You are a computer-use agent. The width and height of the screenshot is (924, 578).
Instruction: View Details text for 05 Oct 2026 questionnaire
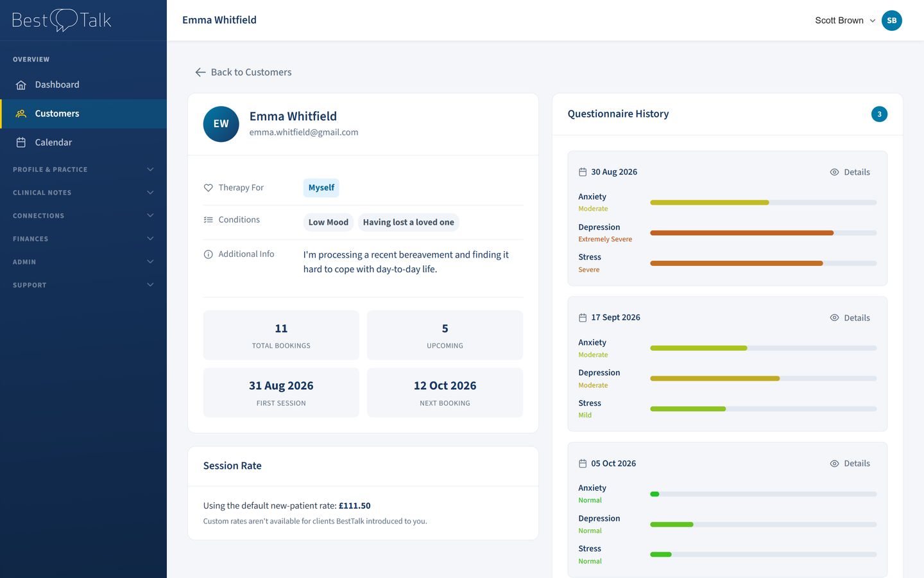pos(857,464)
